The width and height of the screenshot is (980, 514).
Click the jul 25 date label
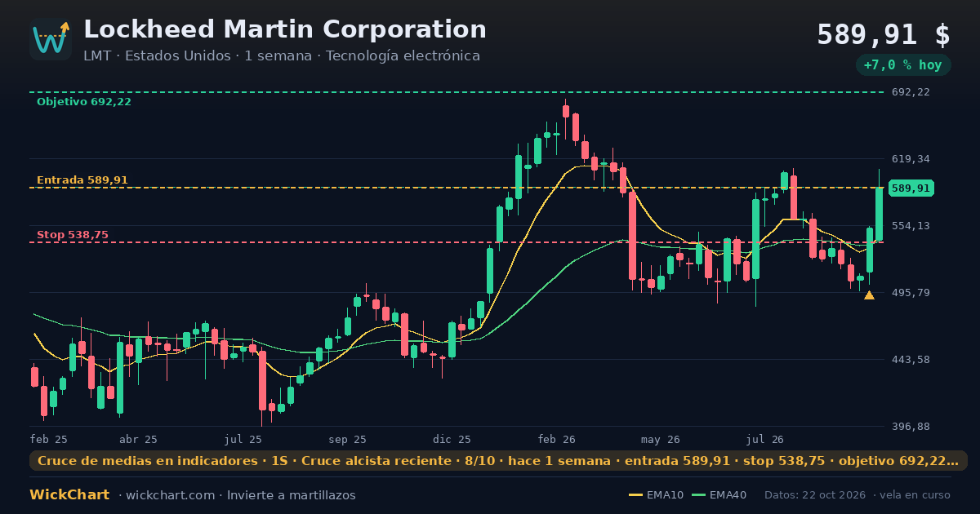[243, 439]
